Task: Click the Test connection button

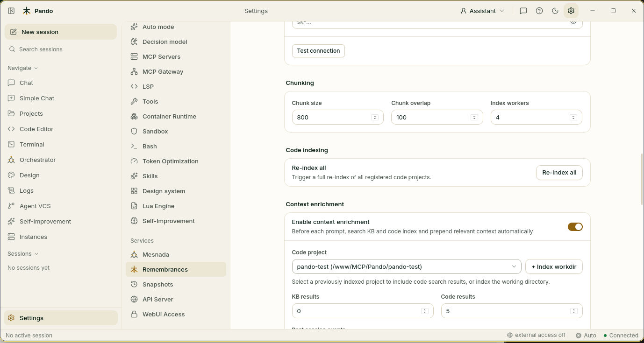Action: tap(318, 50)
